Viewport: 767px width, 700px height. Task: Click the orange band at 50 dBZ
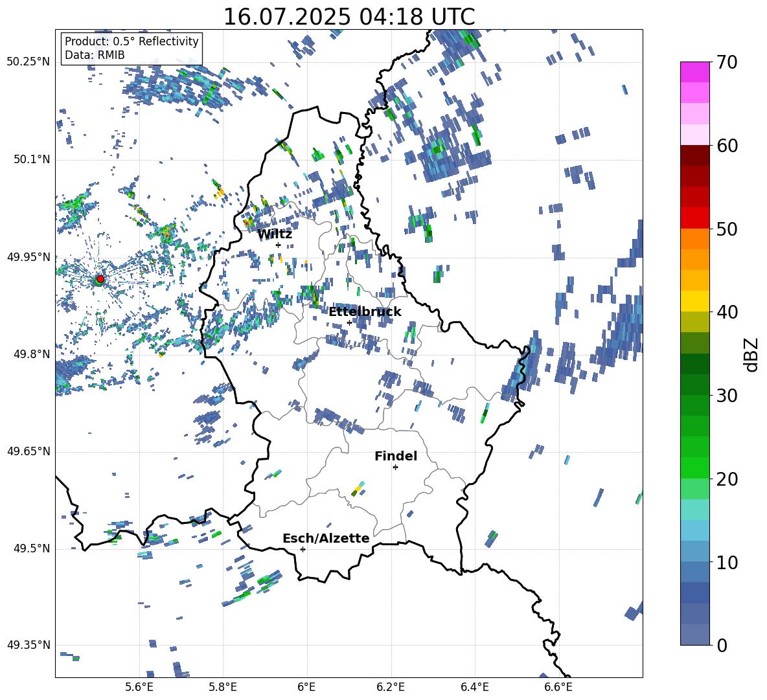(x=694, y=239)
